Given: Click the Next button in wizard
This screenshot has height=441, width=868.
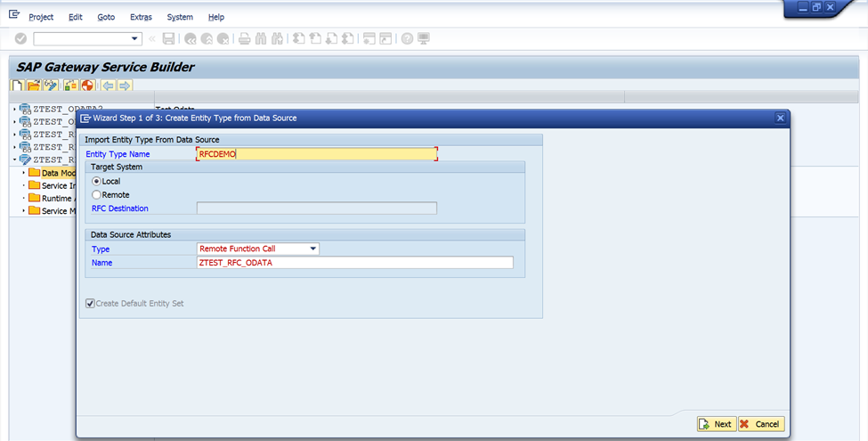Looking at the screenshot, I should [717, 424].
